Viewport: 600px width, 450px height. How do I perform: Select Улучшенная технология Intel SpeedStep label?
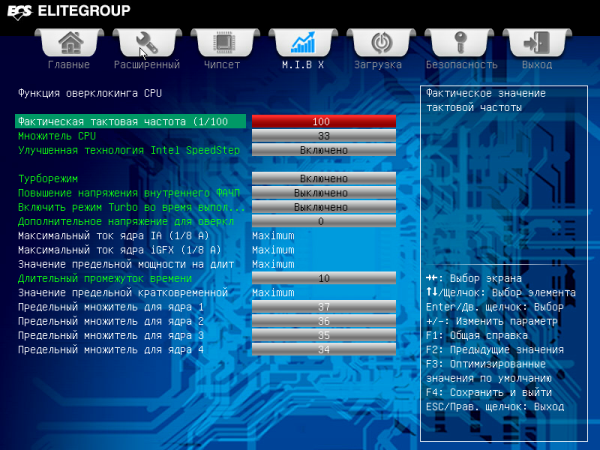pos(129,150)
